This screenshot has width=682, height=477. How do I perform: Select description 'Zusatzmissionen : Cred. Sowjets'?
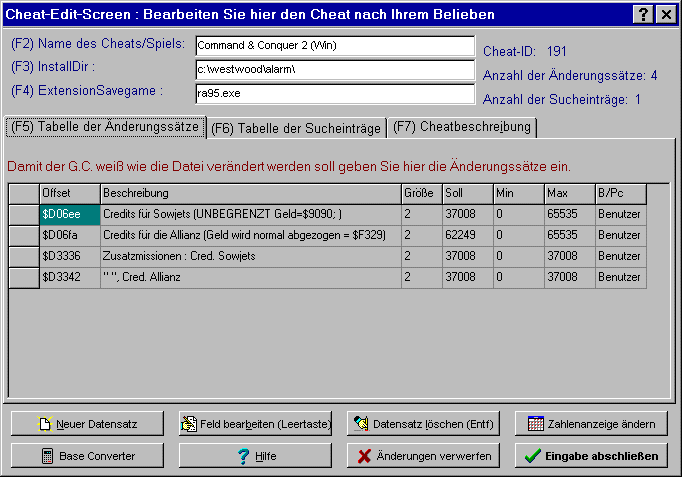coord(251,256)
